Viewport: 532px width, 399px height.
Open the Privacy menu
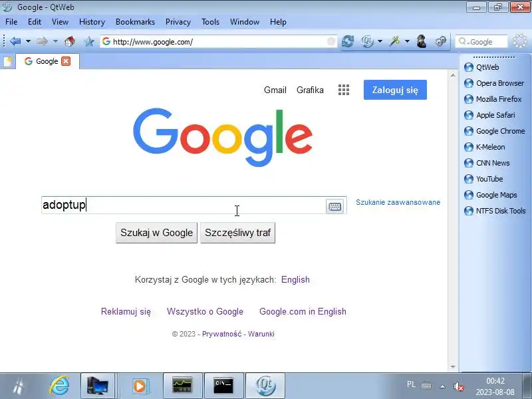178,22
